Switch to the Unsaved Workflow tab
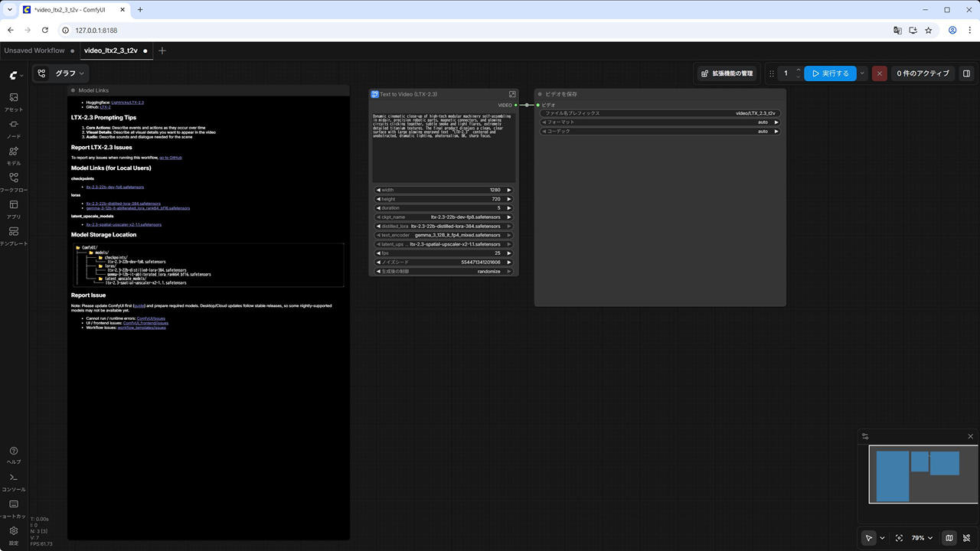Screen dimensions: 980x551 pos(34,51)
